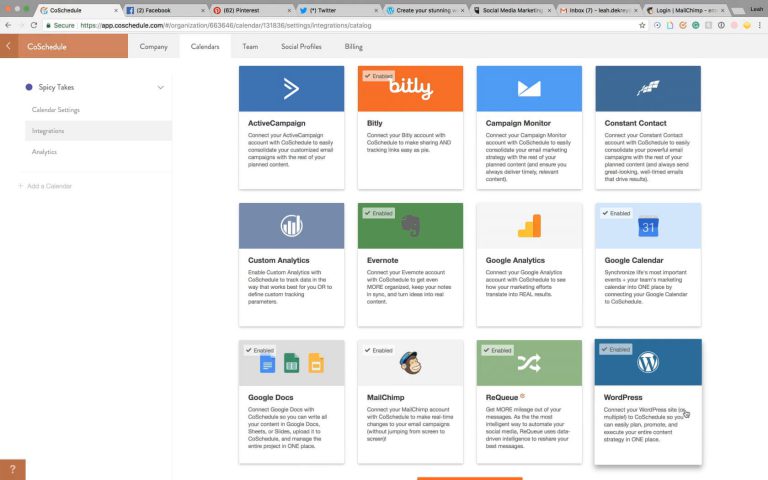Click the Enabled badge on ReQueue
Screen dimensions: 768x480
[x=497, y=350]
